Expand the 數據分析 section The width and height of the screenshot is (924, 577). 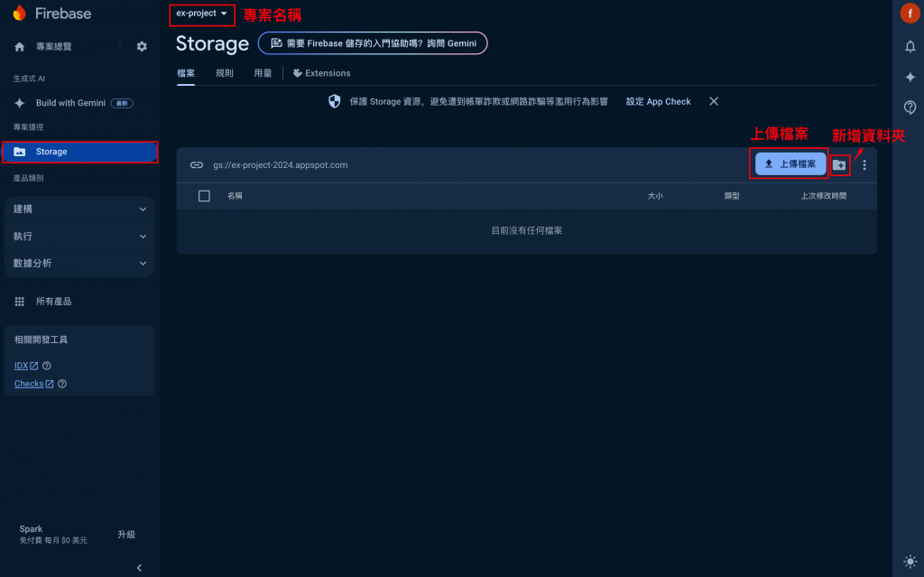pos(79,264)
